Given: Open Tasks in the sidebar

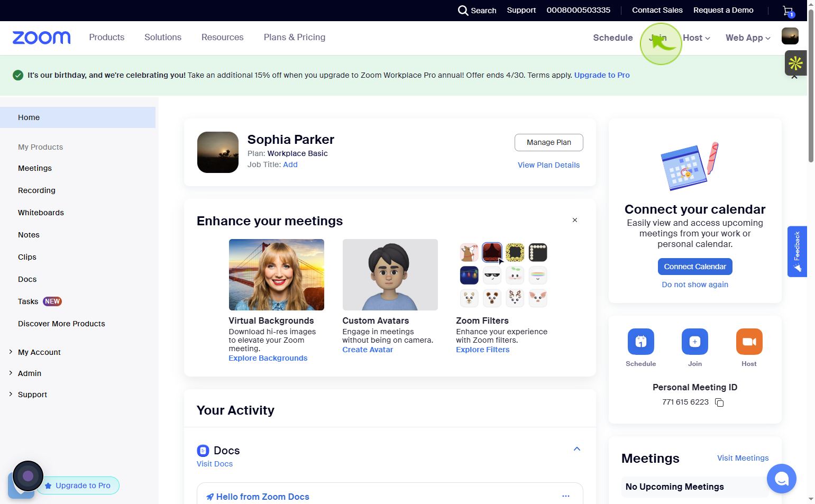Looking at the screenshot, I should (x=28, y=301).
